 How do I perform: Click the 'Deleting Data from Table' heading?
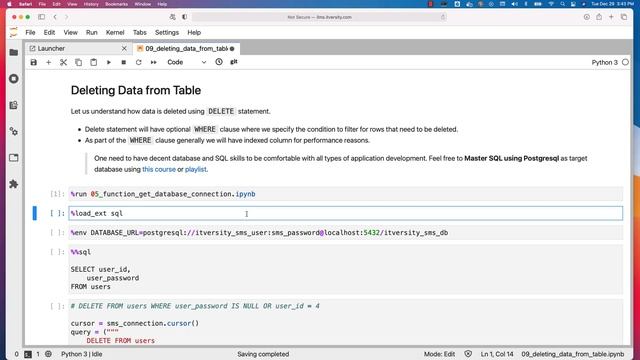tap(136, 90)
